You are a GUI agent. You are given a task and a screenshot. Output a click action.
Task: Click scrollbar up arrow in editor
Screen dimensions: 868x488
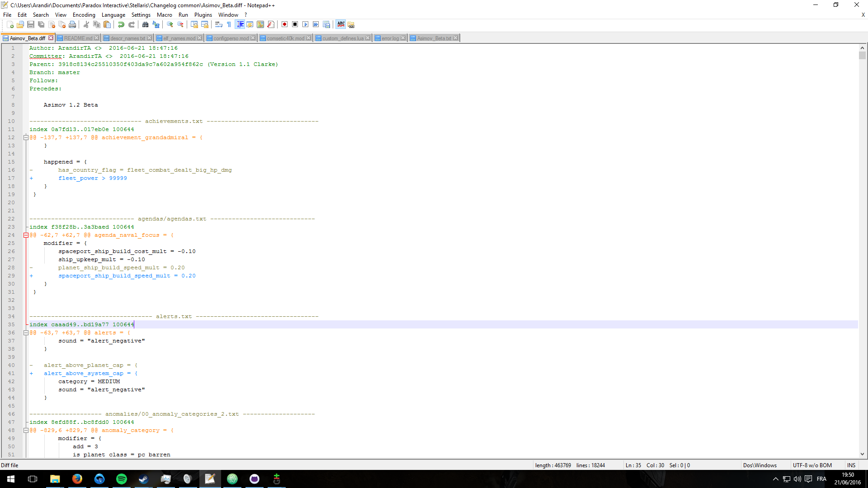(862, 48)
